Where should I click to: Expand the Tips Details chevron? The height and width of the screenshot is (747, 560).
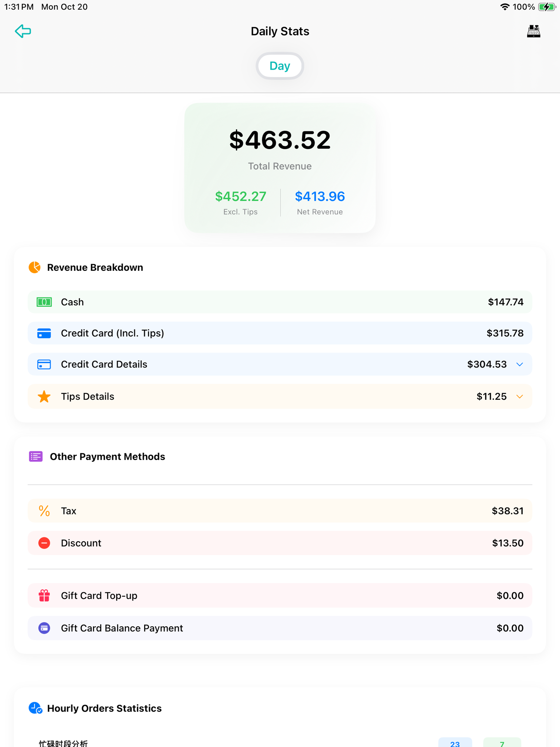[520, 397]
